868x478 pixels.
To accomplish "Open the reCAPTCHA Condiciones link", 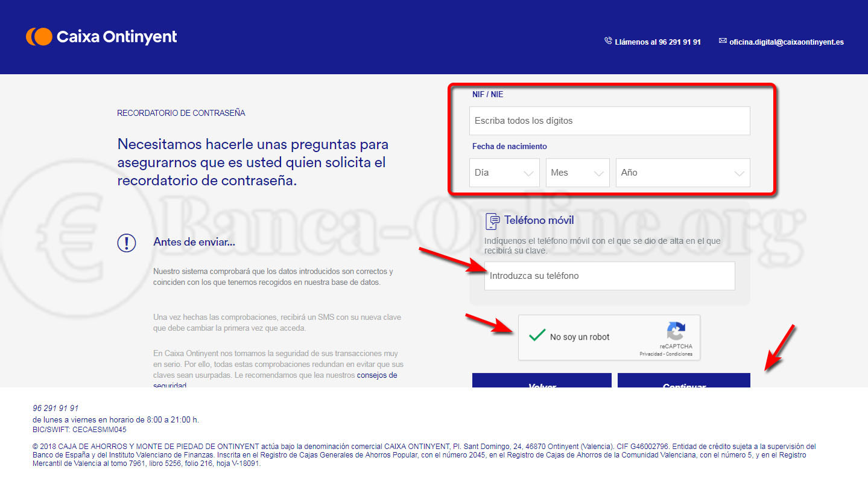I will pos(679,354).
